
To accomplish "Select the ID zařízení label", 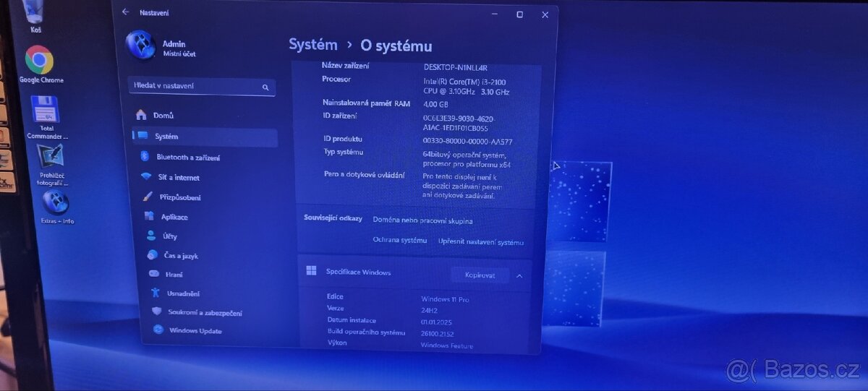I will coord(339,115).
